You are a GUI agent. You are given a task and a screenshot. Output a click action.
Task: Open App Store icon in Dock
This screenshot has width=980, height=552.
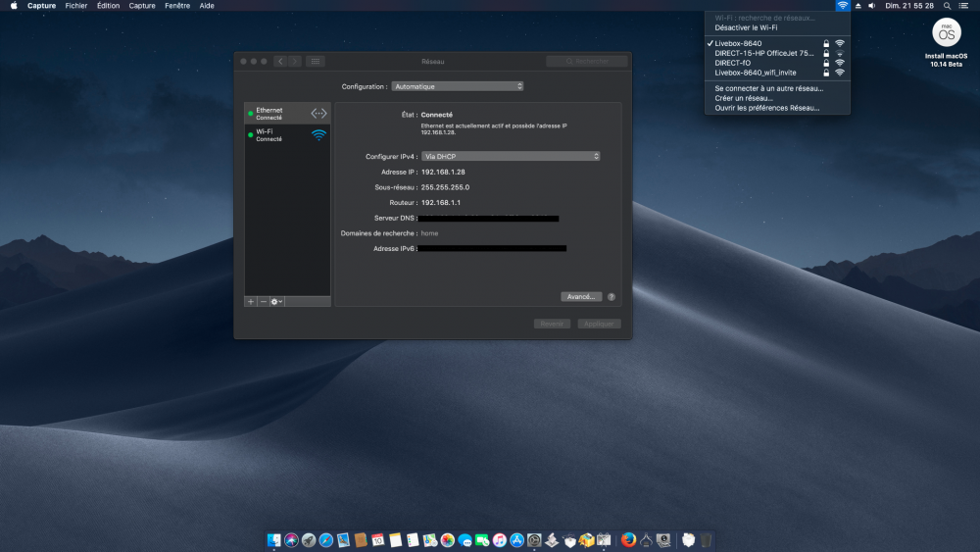coord(516,540)
